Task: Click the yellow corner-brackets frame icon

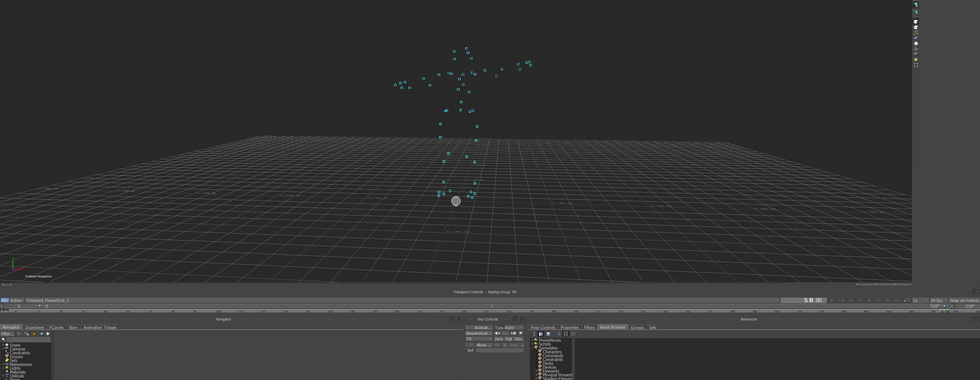Action: (x=916, y=65)
